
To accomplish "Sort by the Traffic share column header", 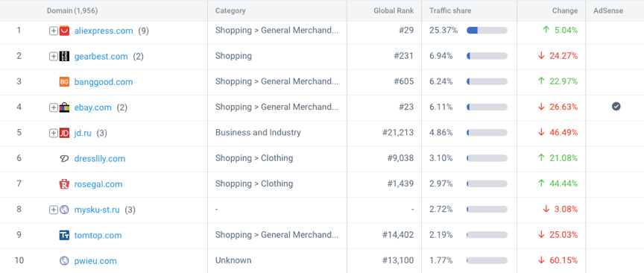I will click(x=450, y=10).
